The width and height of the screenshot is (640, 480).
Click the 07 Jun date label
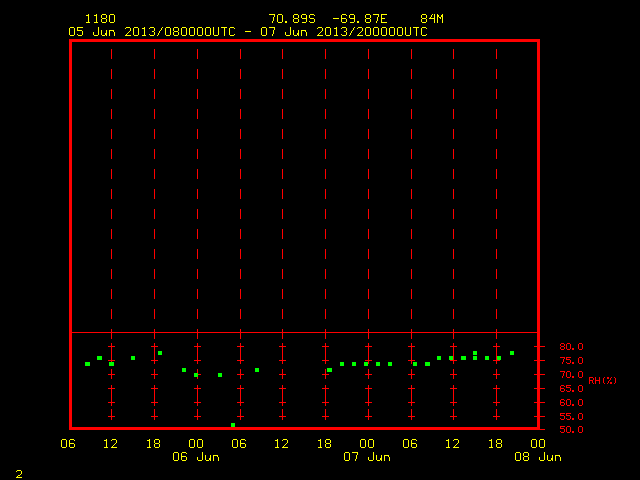pos(367,457)
